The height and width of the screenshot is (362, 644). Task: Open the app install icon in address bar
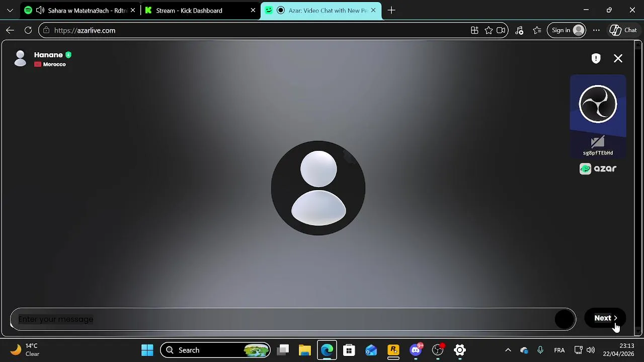[474, 30]
